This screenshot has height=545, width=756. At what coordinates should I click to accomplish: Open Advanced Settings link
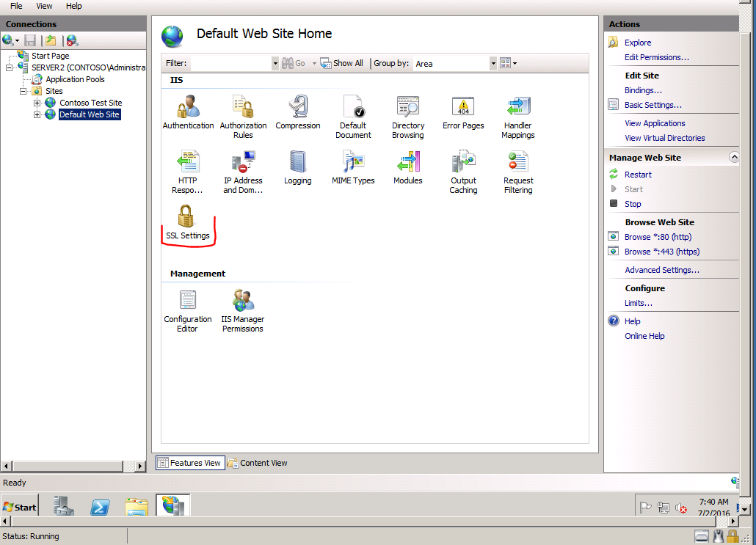(x=661, y=270)
